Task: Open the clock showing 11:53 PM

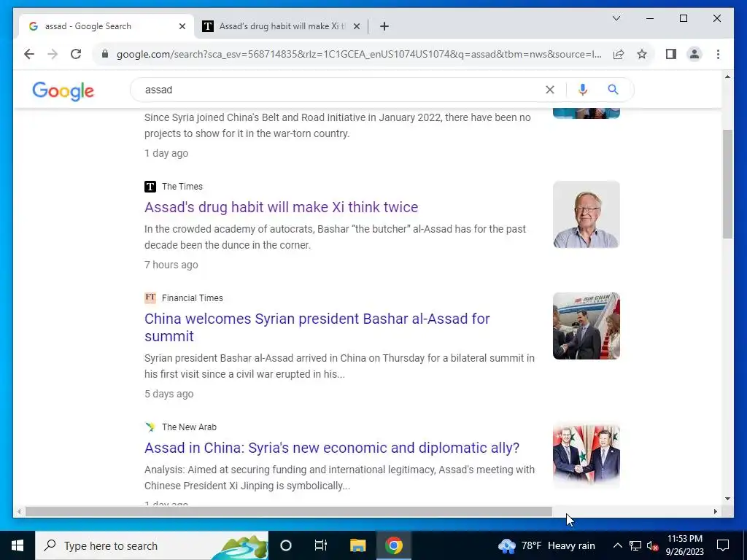Action: 684,545
